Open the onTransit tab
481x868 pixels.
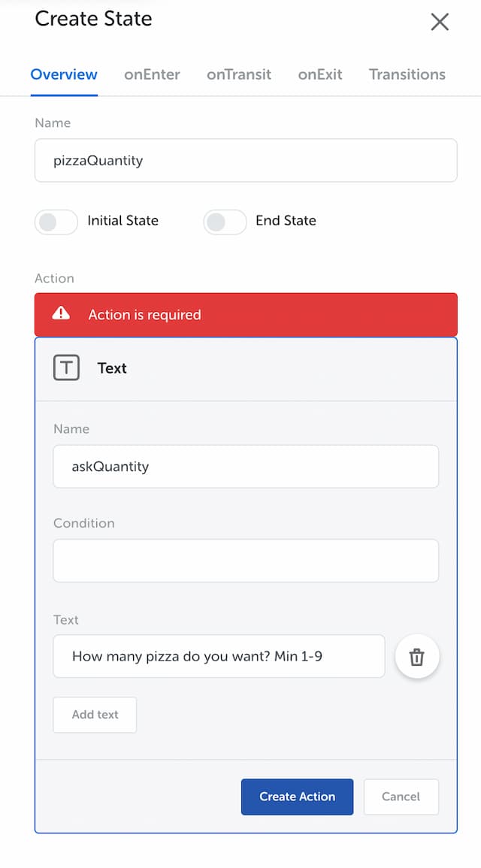point(239,74)
